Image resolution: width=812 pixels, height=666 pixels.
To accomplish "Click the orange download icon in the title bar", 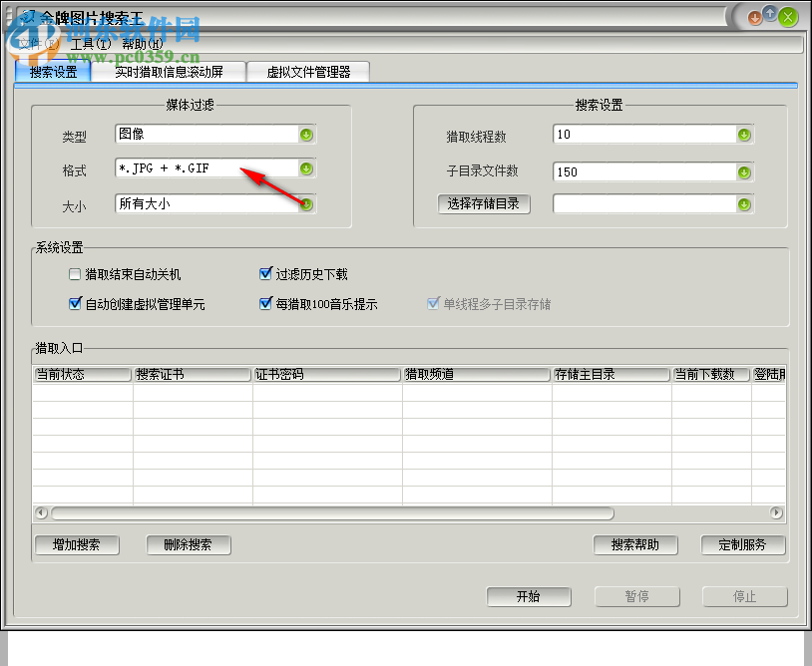I will 755,16.
